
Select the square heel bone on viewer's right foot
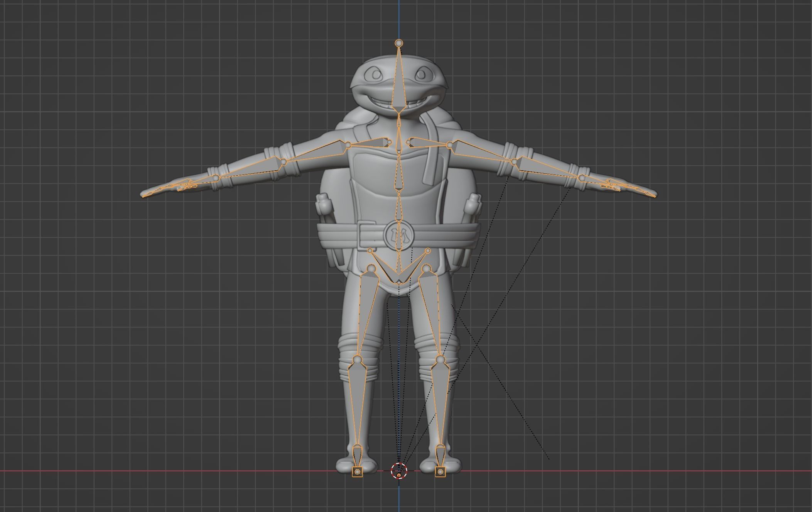coord(441,471)
